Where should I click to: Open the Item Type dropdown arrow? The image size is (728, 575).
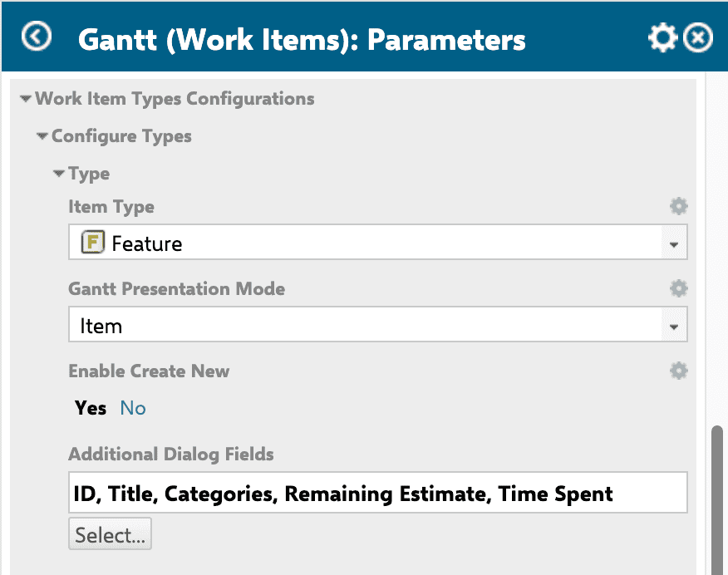(x=674, y=243)
